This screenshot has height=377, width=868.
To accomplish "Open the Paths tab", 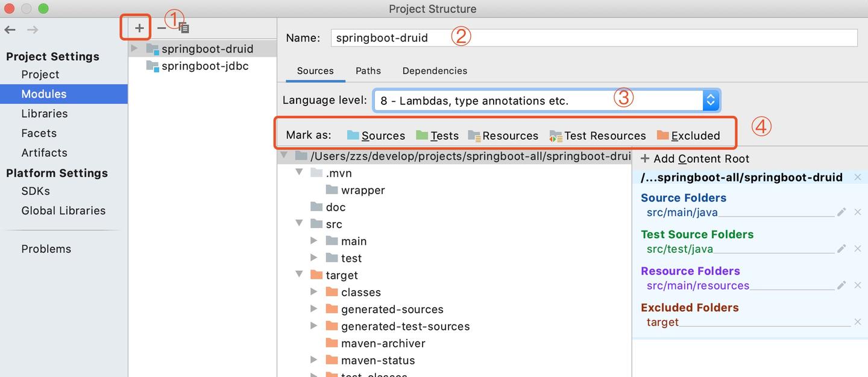I will (x=368, y=71).
